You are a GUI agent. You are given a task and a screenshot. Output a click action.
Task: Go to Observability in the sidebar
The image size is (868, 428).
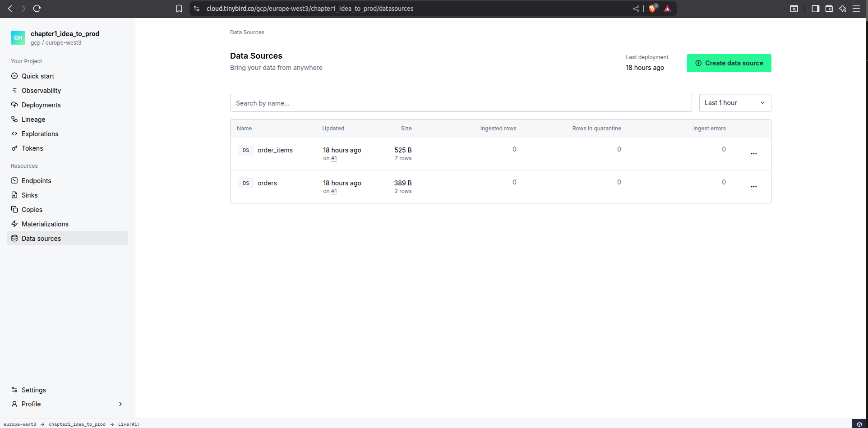[41, 91]
